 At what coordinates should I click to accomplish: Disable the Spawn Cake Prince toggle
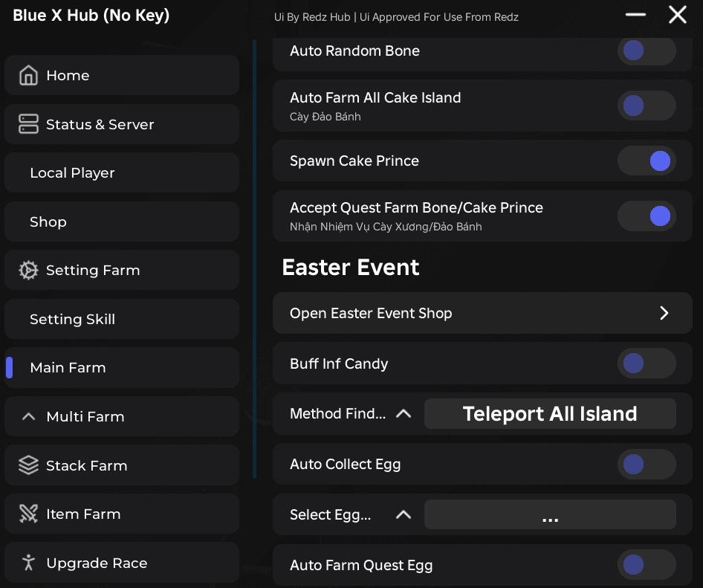click(x=647, y=161)
